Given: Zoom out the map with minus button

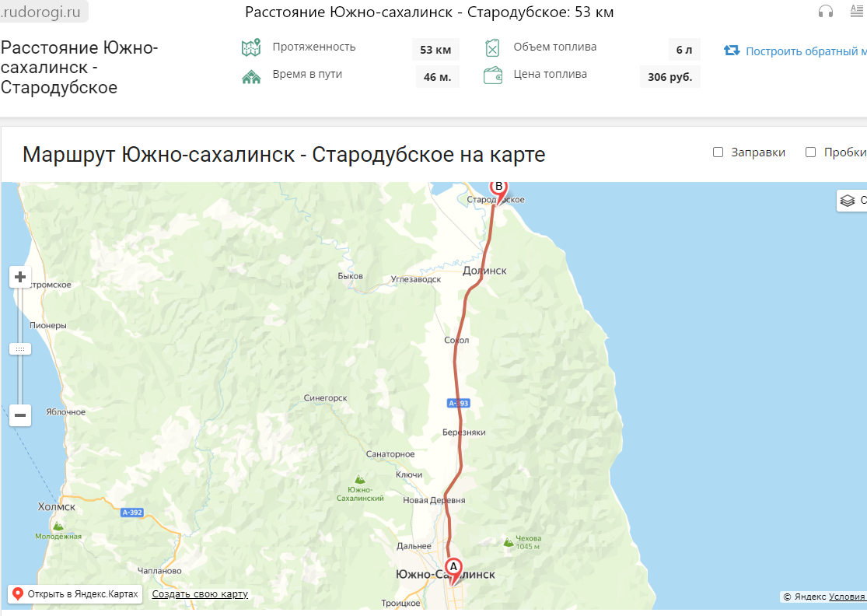Looking at the screenshot, I should coord(20,415).
